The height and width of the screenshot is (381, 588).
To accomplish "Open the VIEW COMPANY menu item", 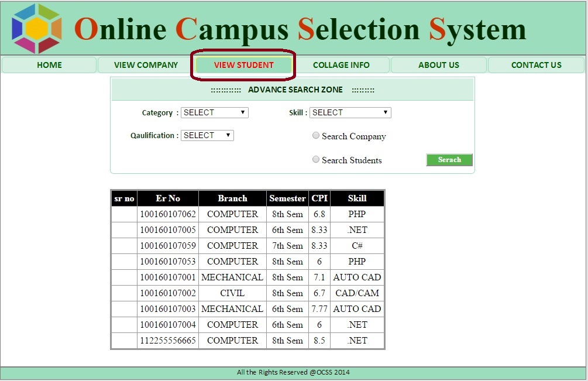I will [146, 65].
